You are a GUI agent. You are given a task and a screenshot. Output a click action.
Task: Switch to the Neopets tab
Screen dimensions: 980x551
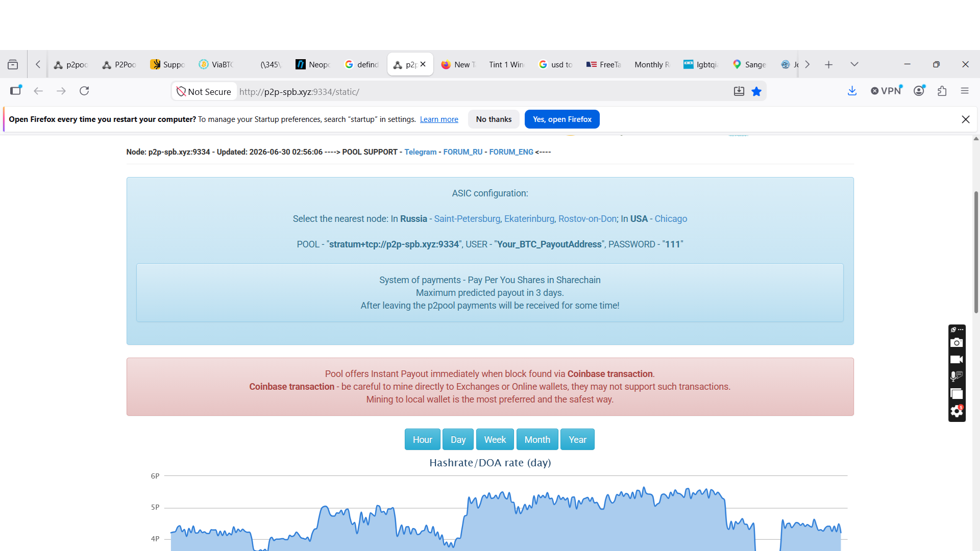click(x=312, y=64)
